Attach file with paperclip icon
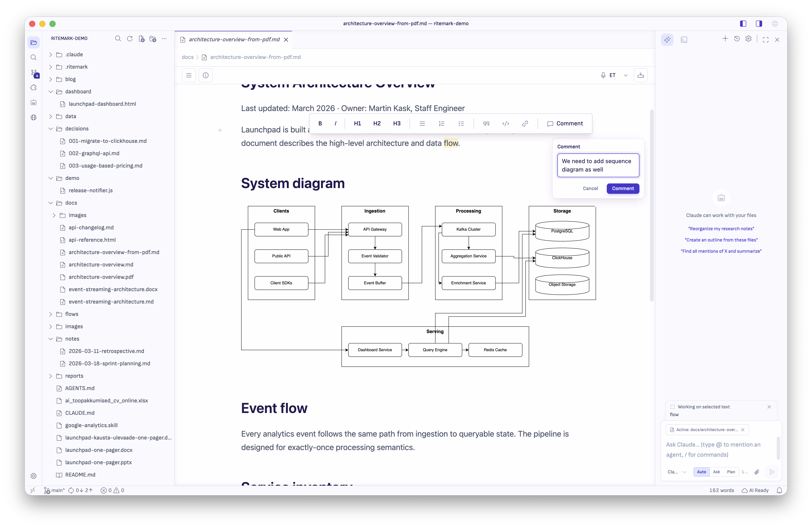Viewport: 812px width, 528px height. pyautogui.click(x=757, y=472)
